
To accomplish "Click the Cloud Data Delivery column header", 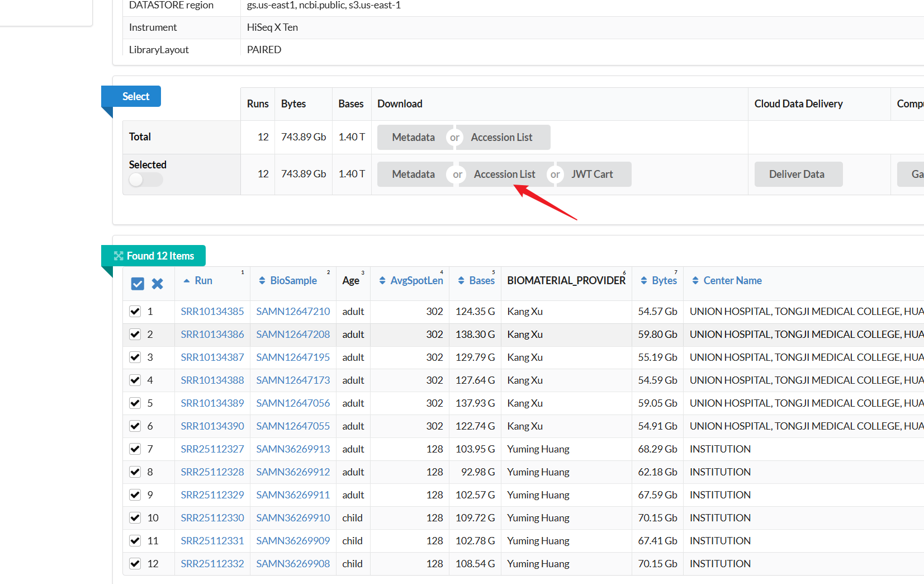I will coord(798,104).
